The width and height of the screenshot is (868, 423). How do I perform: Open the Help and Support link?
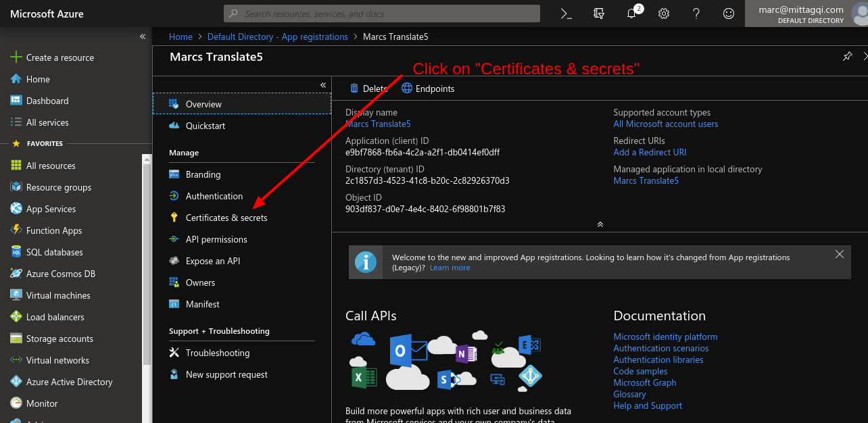pos(648,406)
